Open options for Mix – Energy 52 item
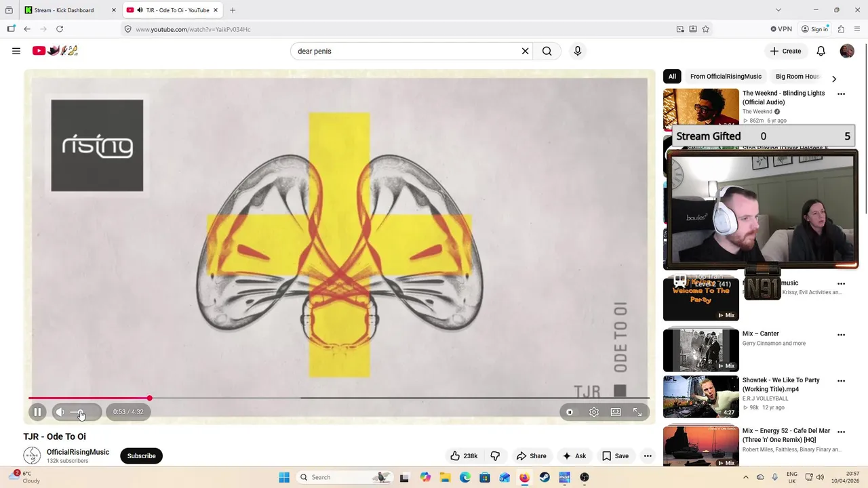 (x=842, y=432)
